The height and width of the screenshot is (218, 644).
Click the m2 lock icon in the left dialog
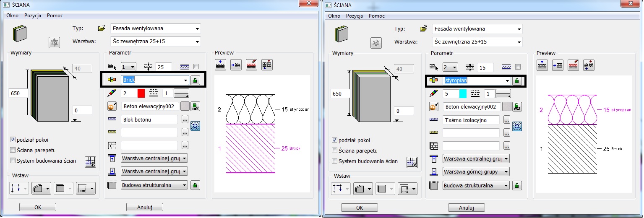[x=196, y=106]
